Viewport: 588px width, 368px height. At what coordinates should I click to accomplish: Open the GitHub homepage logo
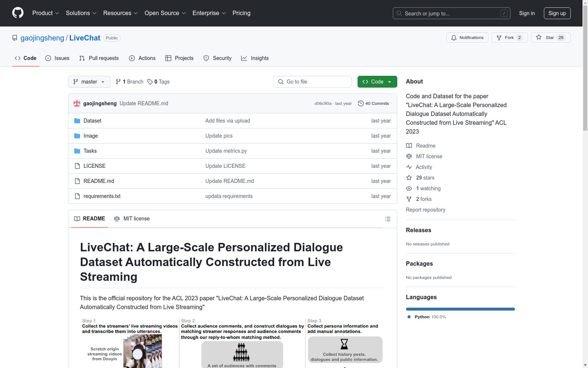(18, 13)
